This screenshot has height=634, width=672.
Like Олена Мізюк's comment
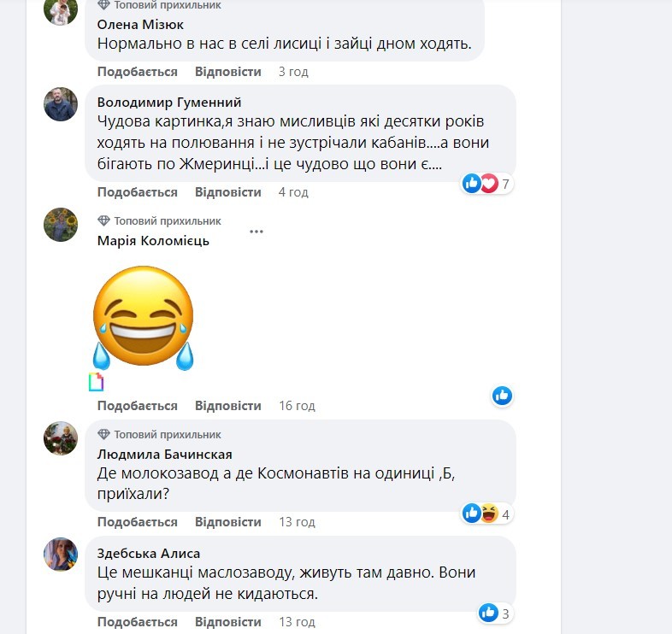(137, 72)
